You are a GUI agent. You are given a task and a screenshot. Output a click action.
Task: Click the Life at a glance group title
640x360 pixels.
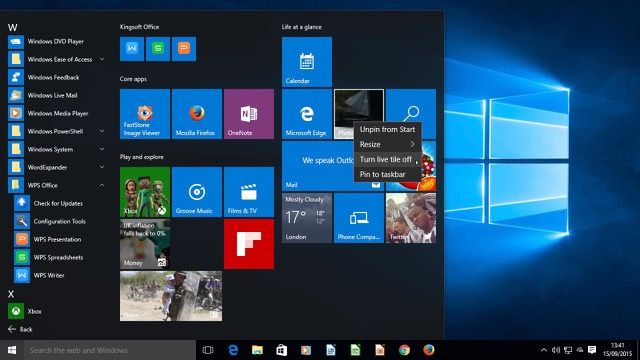(302, 27)
